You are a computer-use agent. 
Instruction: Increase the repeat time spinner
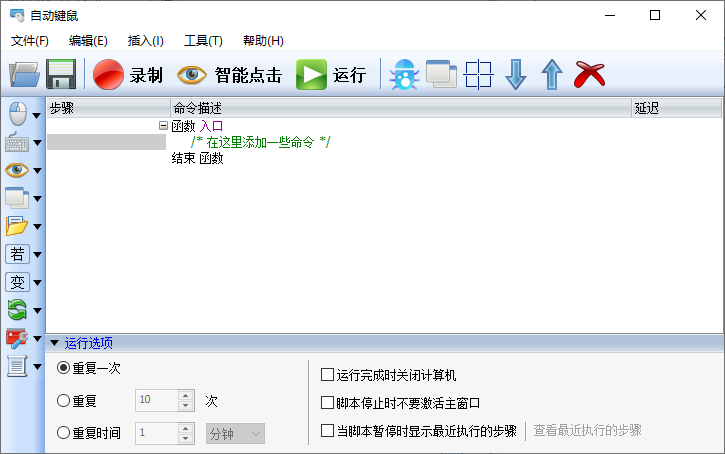(185, 429)
